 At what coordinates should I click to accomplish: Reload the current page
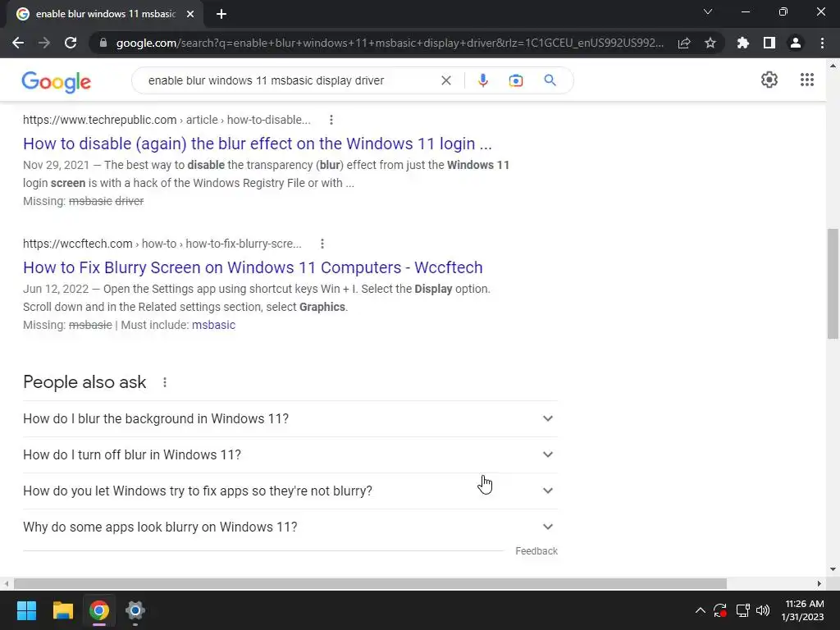tap(71, 43)
